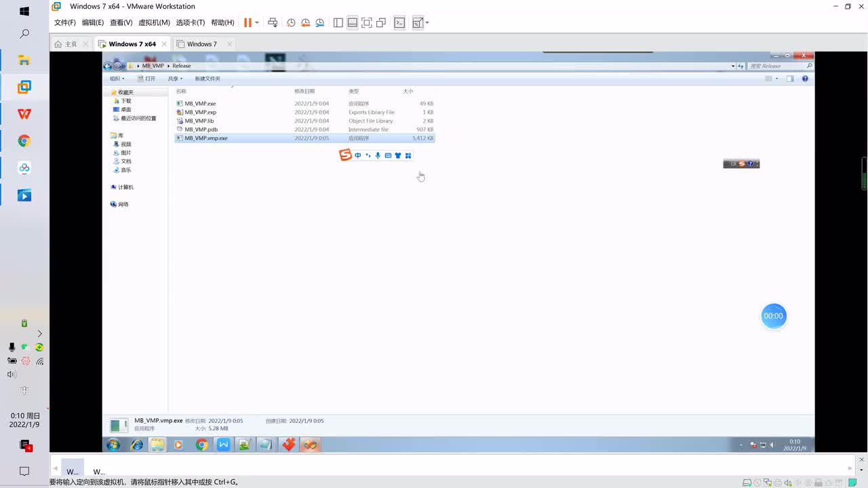Close the Windows 7 tab
Screen dimensions: 868x488
pyautogui.click(x=229, y=44)
